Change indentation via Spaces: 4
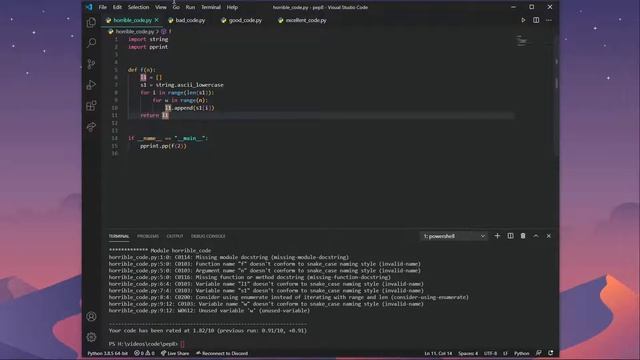The width and height of the screenshot is (640, 360). 468,353
